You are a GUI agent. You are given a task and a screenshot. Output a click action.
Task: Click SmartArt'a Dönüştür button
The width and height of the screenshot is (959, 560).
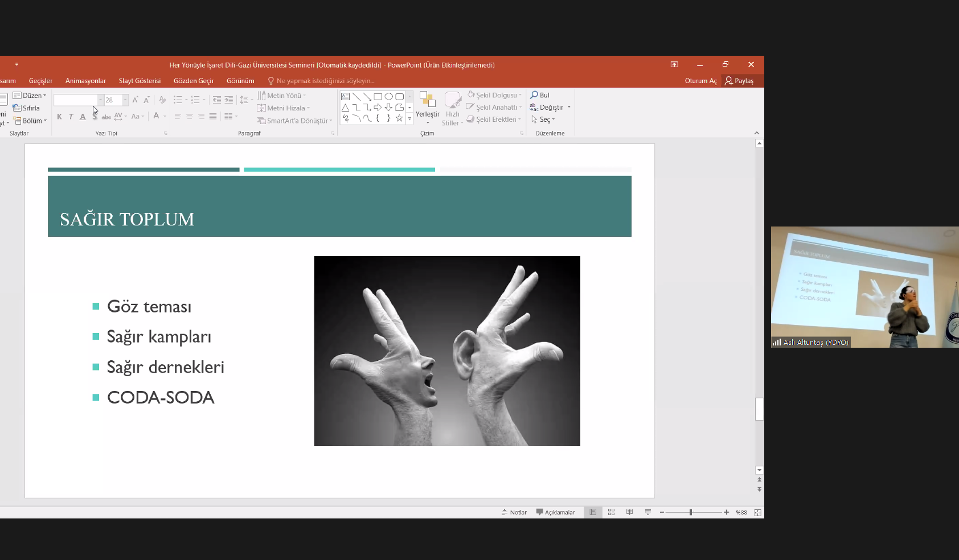point(294,121)
